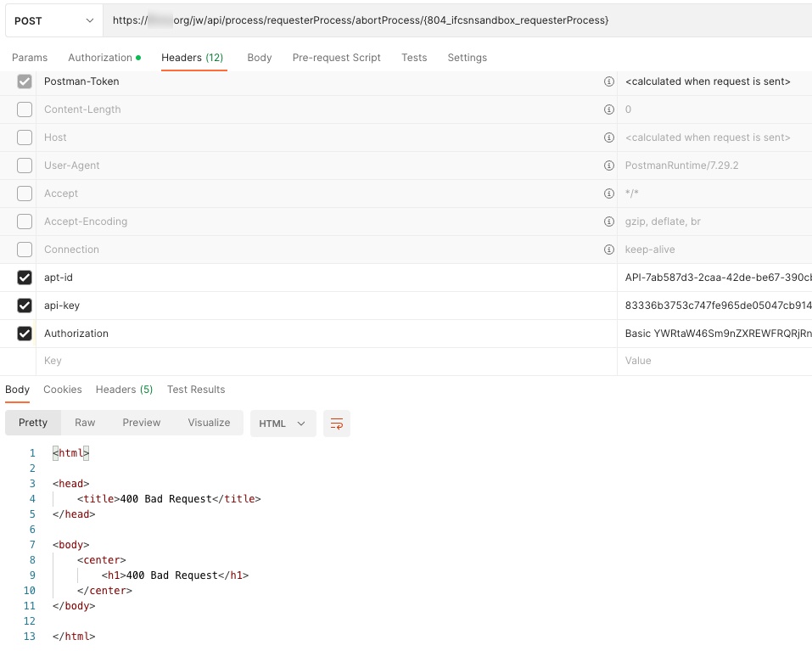Enable the Content-Length header checkbox
This screenshot has height=651, width=812.
pos(25,109)
